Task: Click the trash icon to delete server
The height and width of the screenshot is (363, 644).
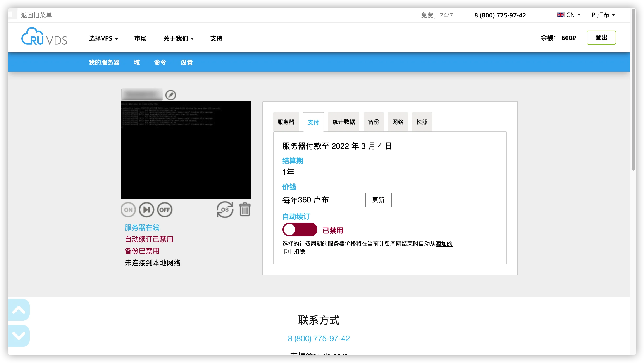Action: [245, 209]
